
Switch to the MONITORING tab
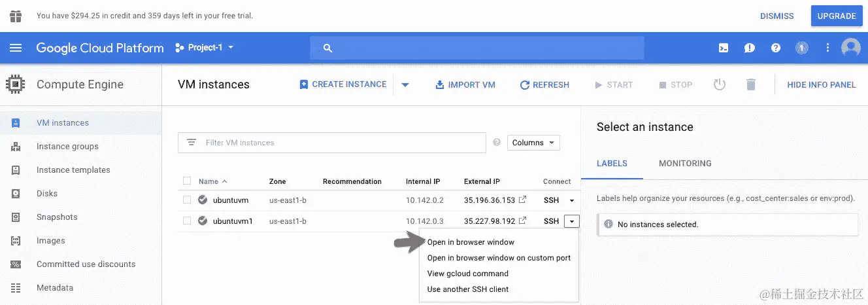[685, 164]
